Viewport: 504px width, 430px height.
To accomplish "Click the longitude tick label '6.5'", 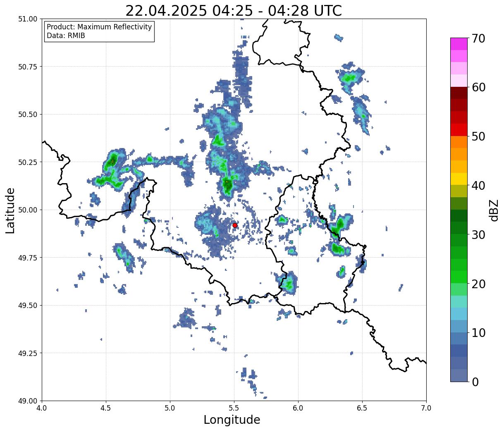I will pos(362,408).
